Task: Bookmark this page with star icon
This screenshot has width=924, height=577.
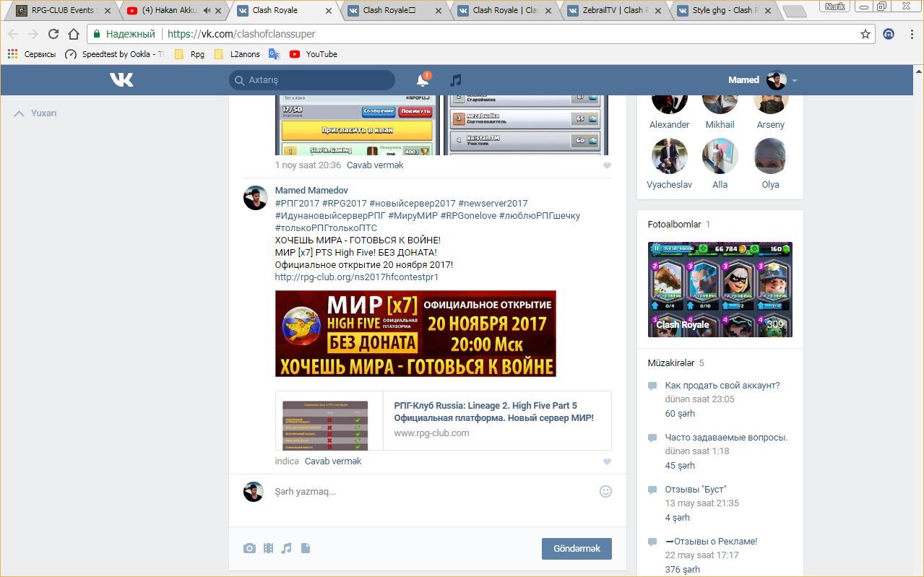Action: (865, 34)
